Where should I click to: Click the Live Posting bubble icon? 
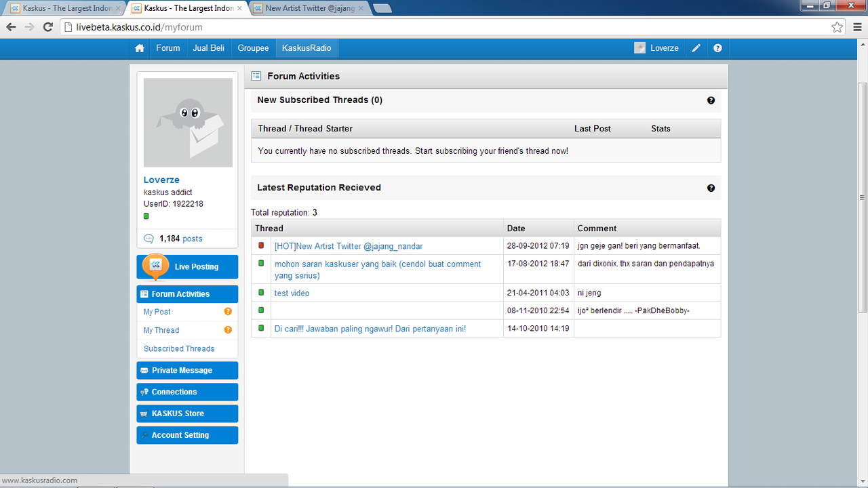[155, 265]
